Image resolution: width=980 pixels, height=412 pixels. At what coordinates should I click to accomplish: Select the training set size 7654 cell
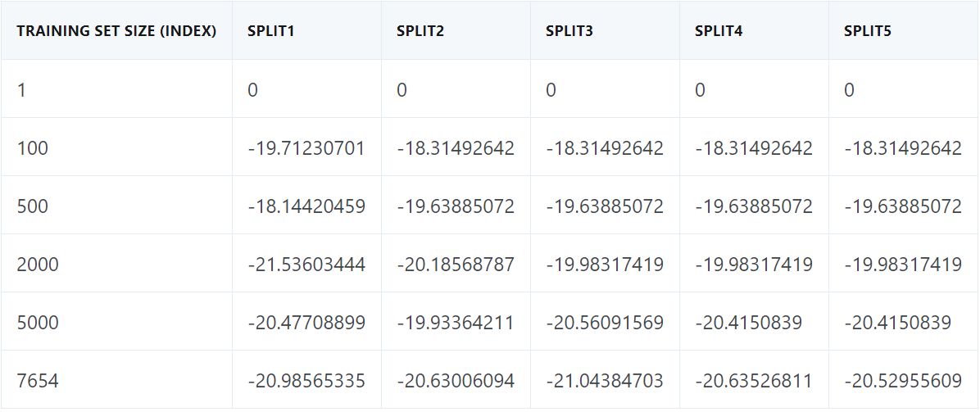coord(38,381)
